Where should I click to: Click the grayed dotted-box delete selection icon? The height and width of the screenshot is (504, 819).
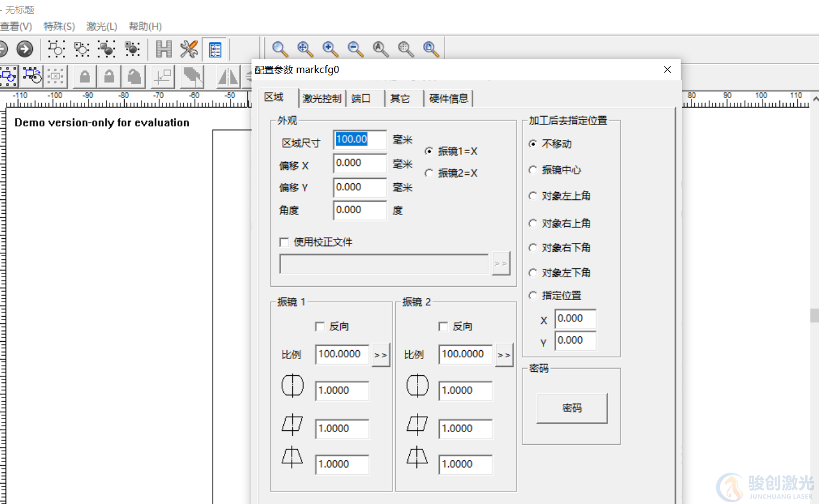pos(56,76)
